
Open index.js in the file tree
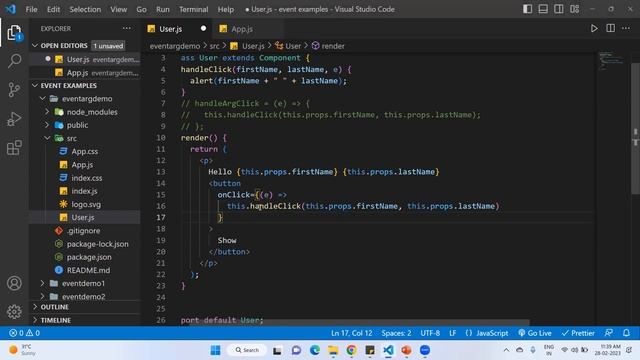tap(84, 191)
